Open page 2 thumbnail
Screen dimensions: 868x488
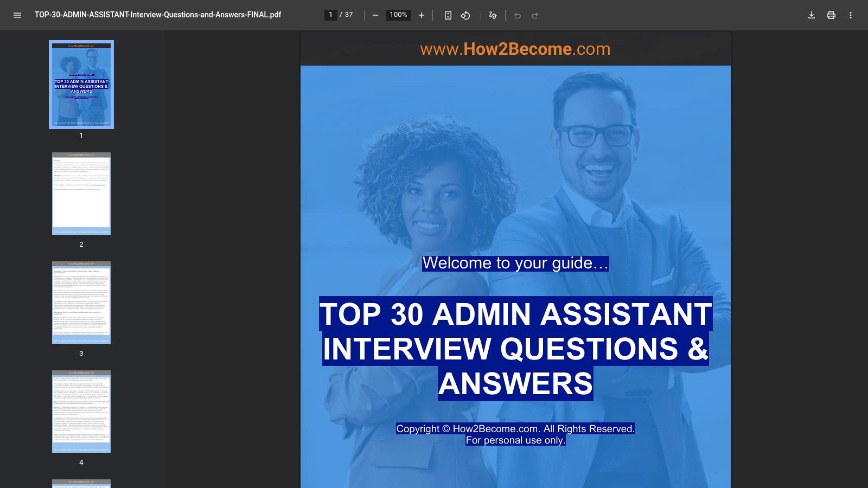(x=81, y=194)
